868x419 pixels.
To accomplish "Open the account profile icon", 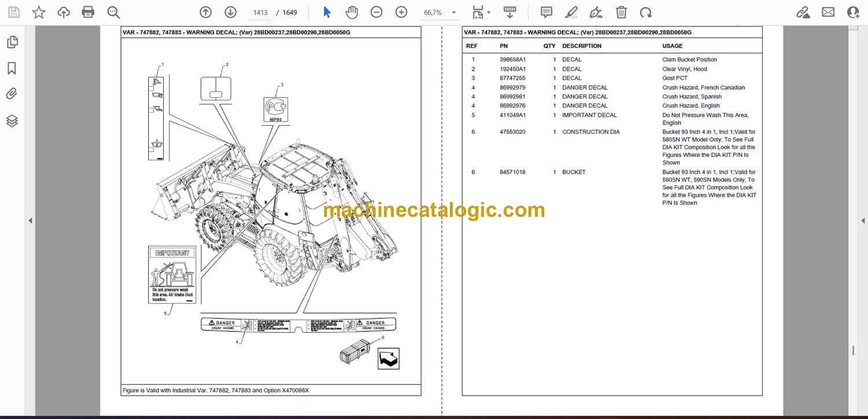I will click(853, 12).
